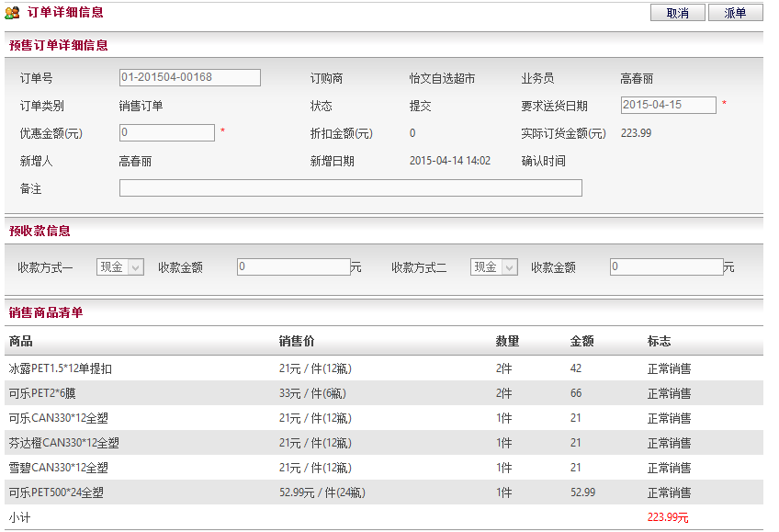Click the 实际订货金额 value 223.99

tap(636, 133)
